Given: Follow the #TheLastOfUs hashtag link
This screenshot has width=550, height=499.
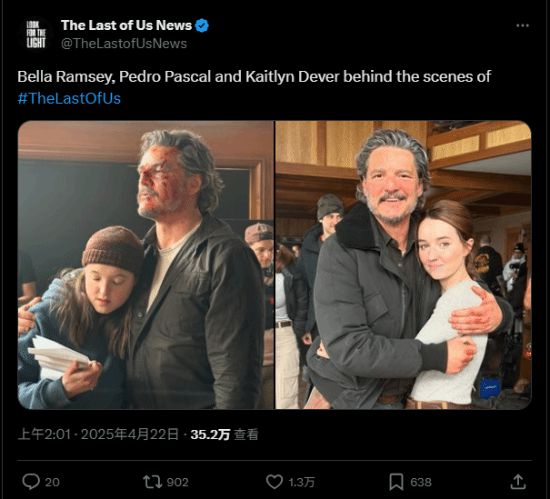Looking at the screenshot, I should click(69, 99).
